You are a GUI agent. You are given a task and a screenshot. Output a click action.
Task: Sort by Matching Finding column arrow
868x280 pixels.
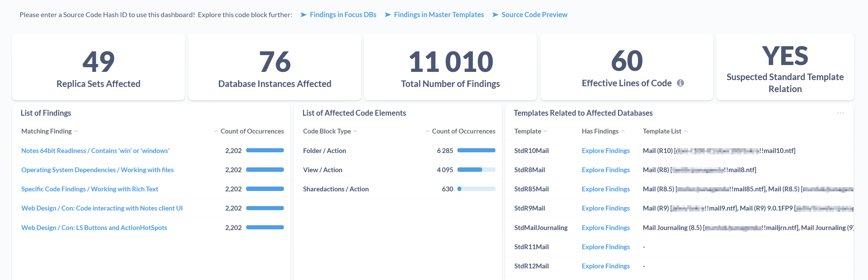point(76,131)
